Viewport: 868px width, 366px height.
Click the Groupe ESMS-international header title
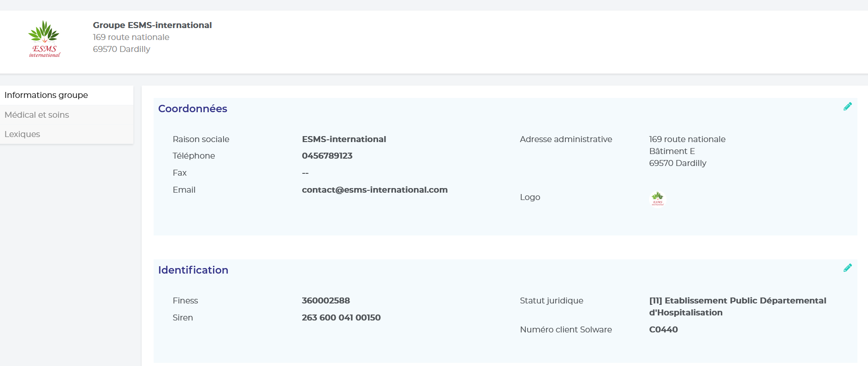tap(152, 25)
